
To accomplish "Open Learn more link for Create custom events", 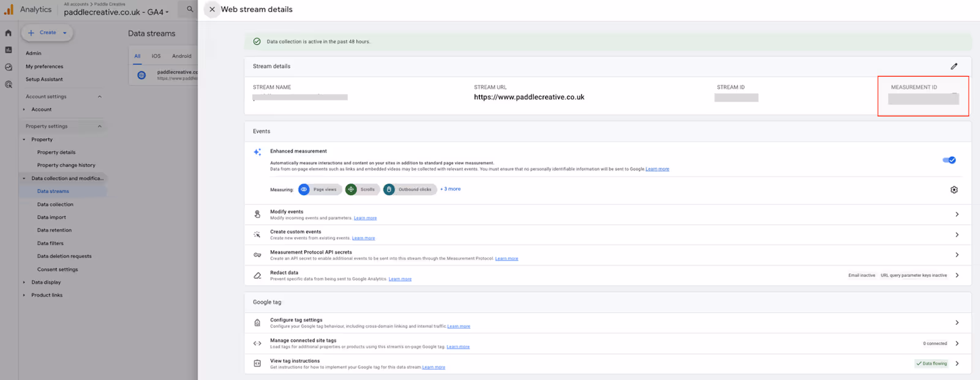I will [x=363, y=238].
